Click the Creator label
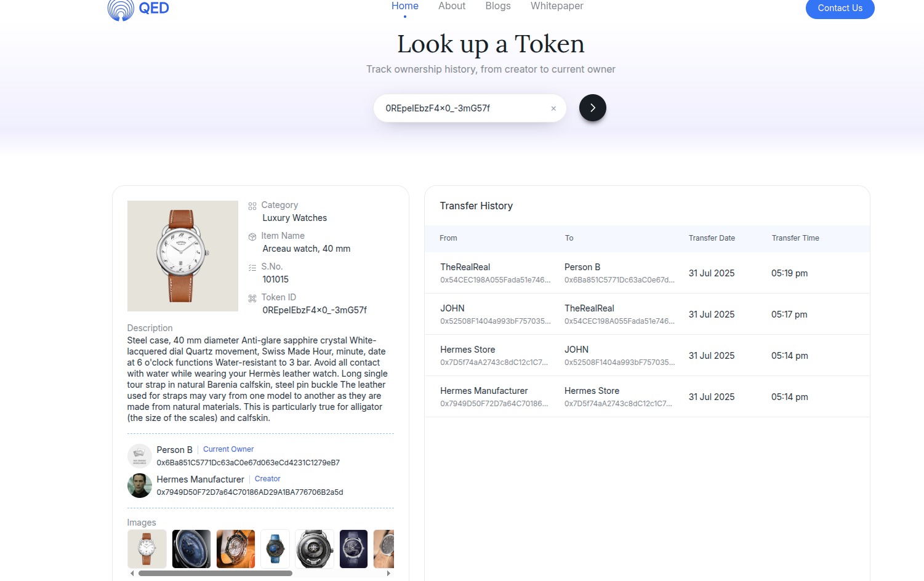This screenshot has width=924, height=581. (x=268, y=479)
